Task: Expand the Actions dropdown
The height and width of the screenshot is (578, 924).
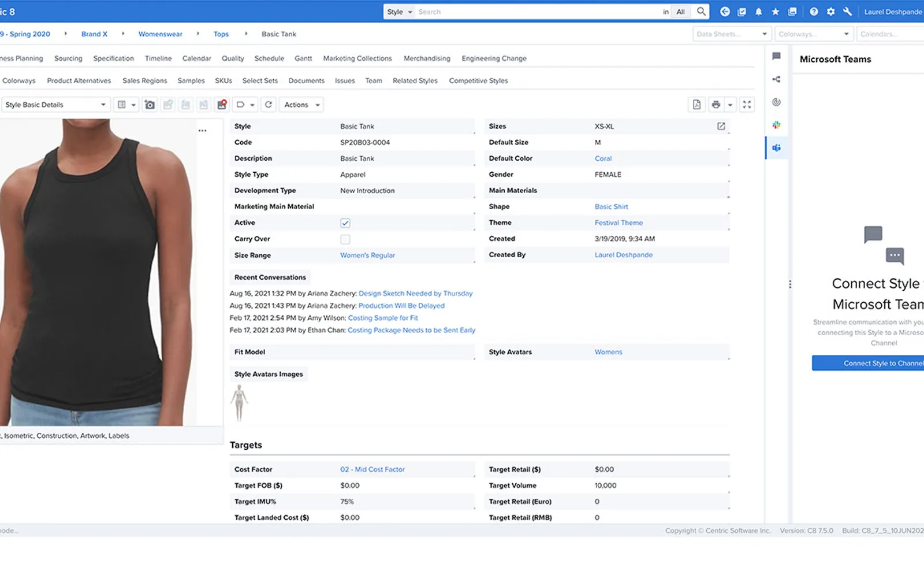Action: (301, 105)
